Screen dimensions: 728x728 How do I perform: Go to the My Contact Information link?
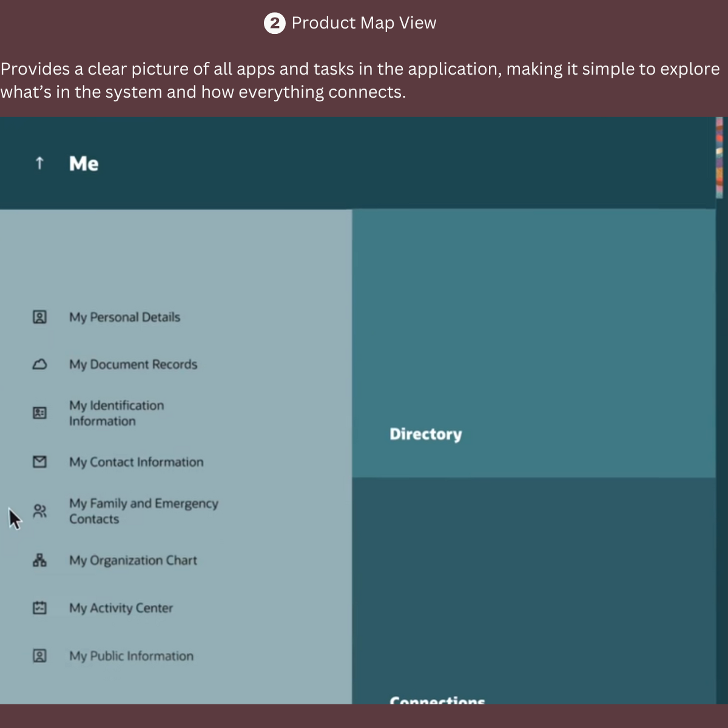tap(136, 462)
